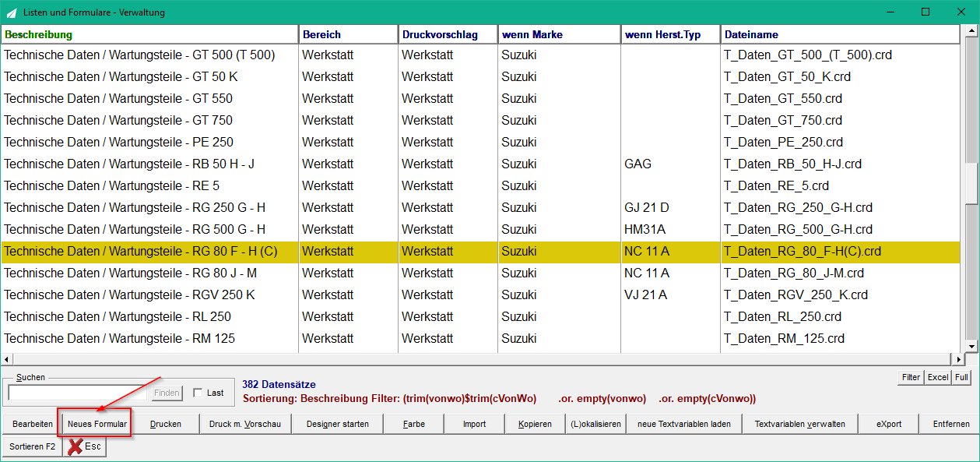Screen dimensions: 980x462
Task: Click the Dateiname column header
Action: point(840,34)
